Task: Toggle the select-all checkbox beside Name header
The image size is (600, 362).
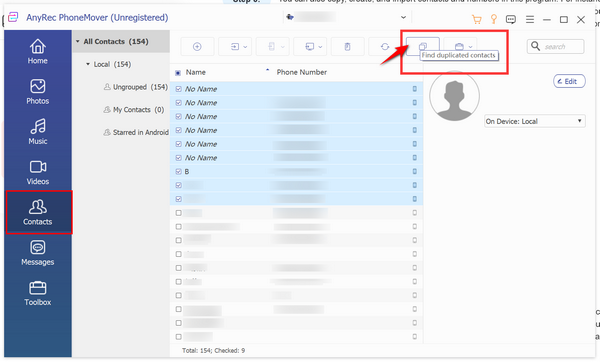Action: click(x=178, y=73)
